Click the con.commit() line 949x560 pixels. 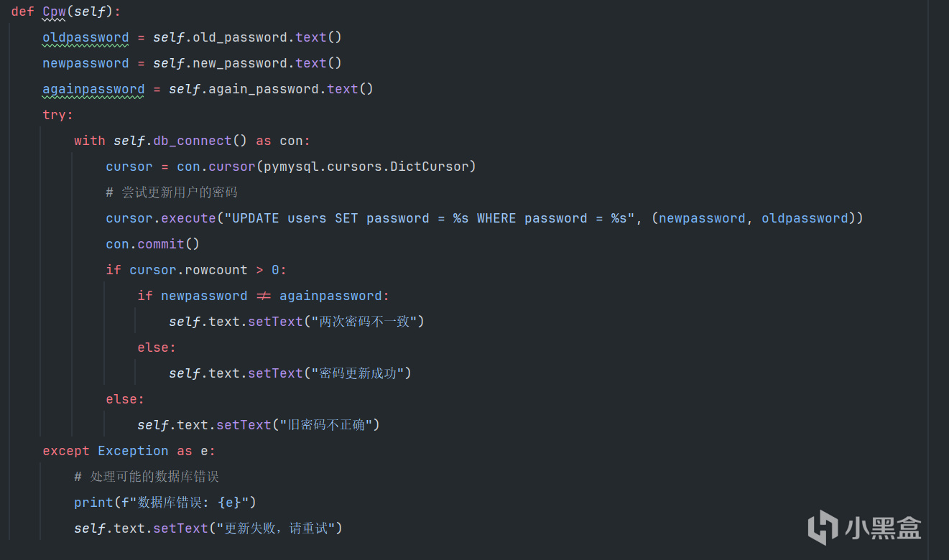click(x=152, y=244)
